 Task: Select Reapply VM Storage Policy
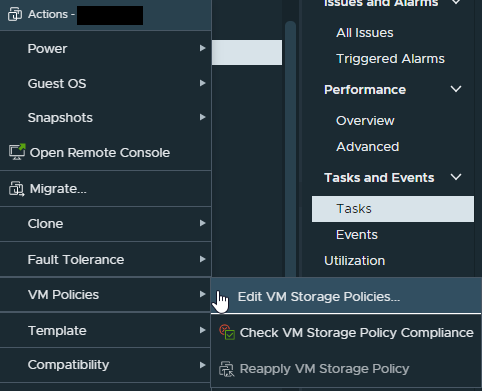(346, 369)
